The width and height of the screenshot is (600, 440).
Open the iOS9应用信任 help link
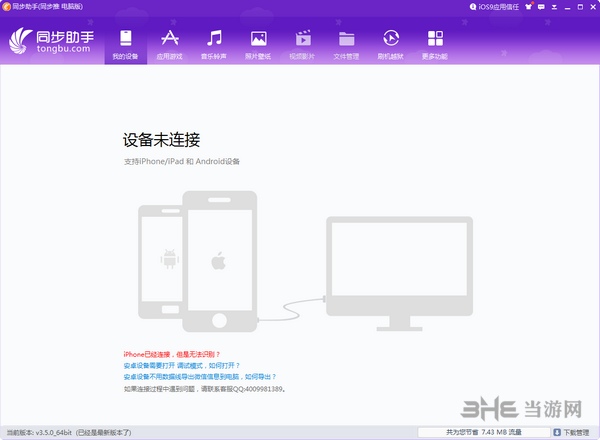pyautogui.click(x=494, y=7)
